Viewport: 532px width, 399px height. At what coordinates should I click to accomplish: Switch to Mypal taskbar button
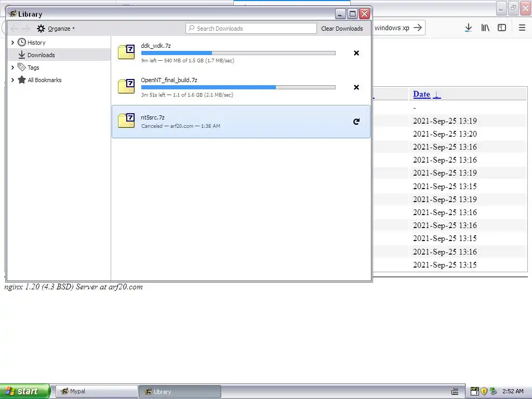[97, 391]
